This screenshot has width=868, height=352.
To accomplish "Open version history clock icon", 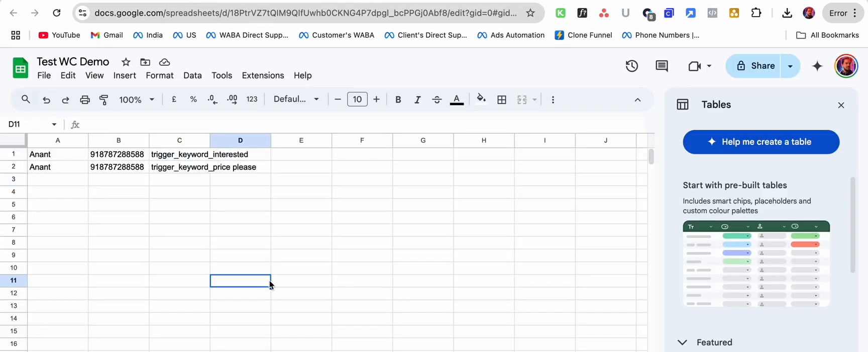I will [x=631, y=66].
